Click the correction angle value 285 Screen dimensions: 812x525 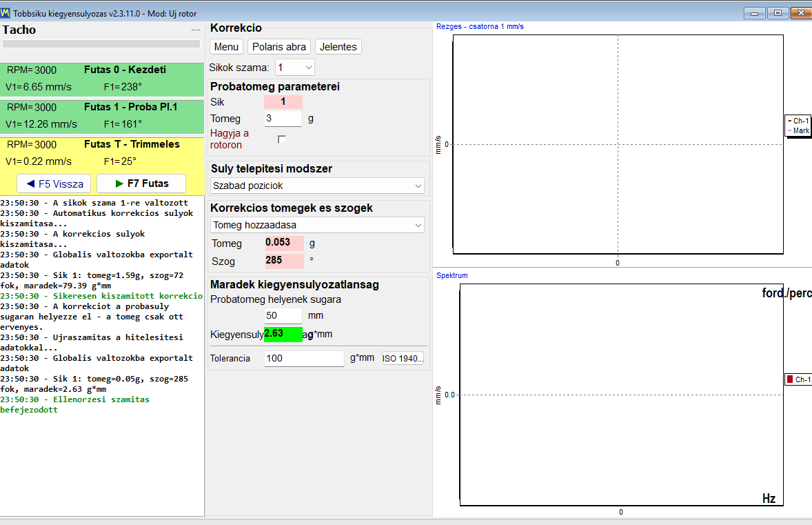[x=284, y=260]
